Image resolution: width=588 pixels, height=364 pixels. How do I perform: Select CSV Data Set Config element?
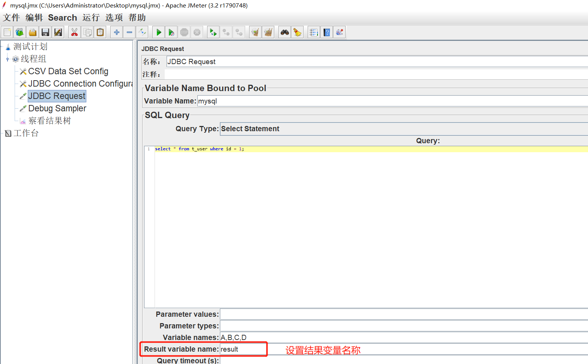(x=68, y=71)
